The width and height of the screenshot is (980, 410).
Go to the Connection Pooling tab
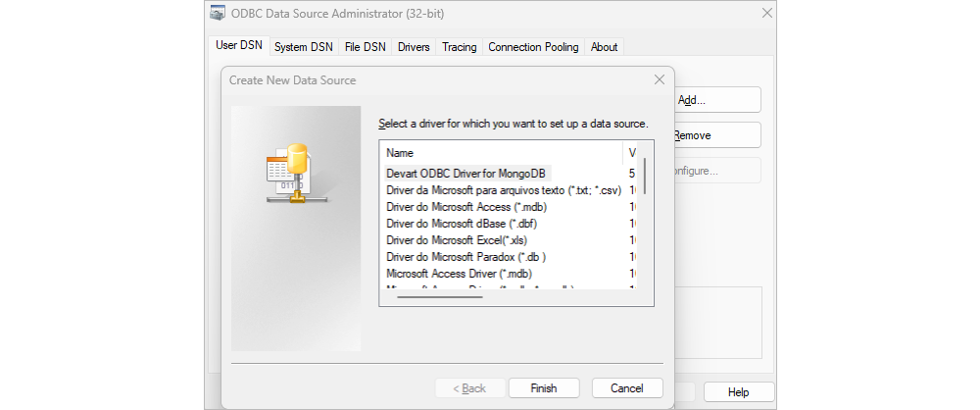tap(533, 47)
